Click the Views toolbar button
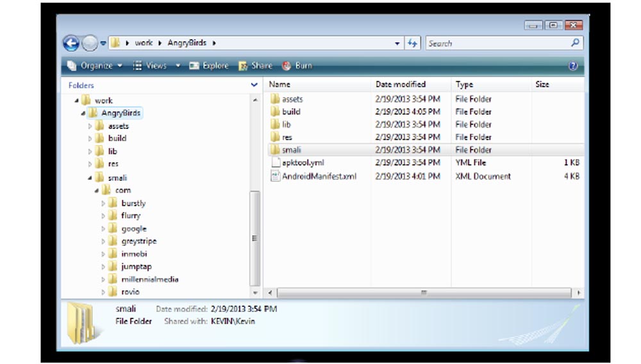641x364 pixels. [150, 65]
